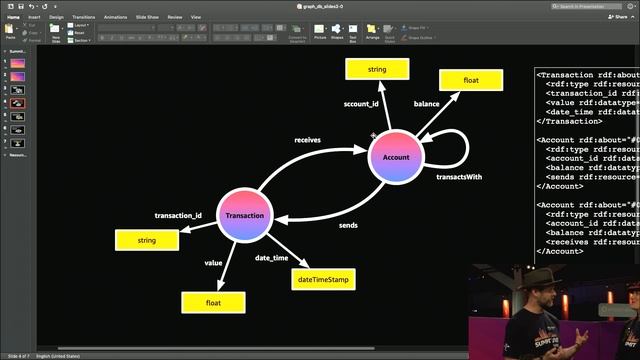Select the yellow string box above Account
The height and width of the screenshot is (360, 640).
coord(377,69)
